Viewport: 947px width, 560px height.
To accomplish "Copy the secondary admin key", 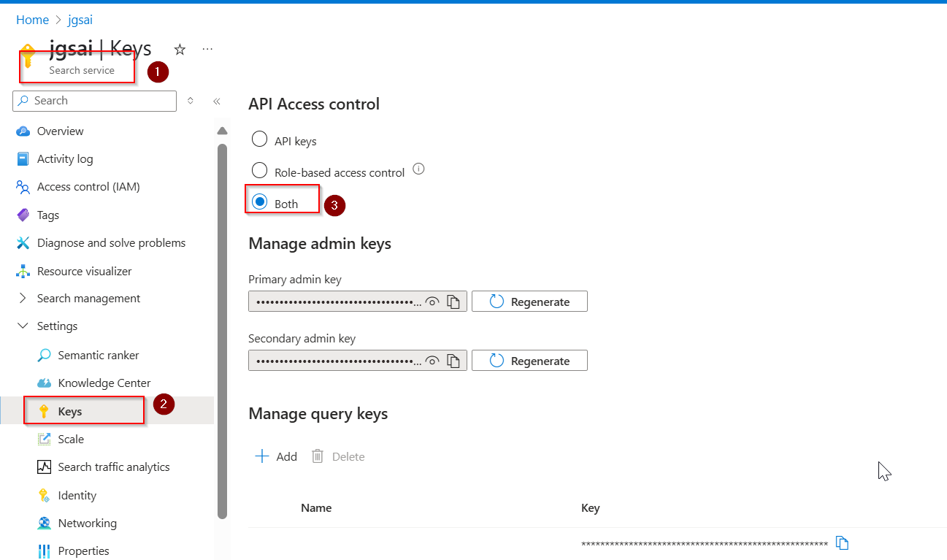I will pyautogui.click(x=453, y=361).
